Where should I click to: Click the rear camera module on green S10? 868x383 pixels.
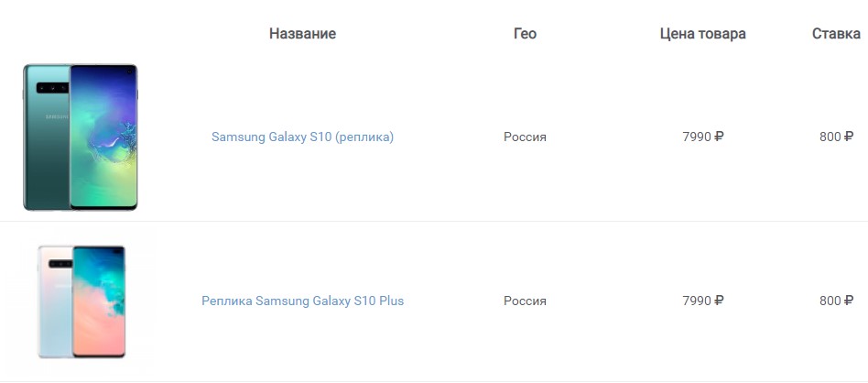click(x=52, y=88)
